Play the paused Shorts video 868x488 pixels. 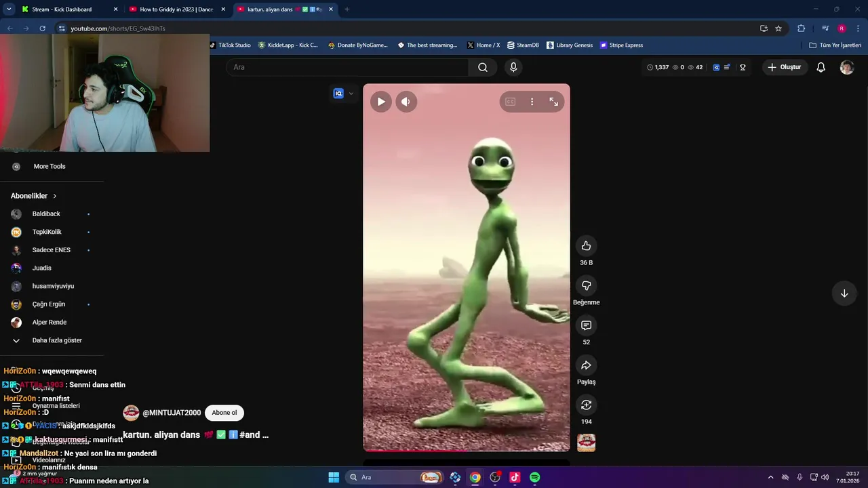tap(381, 102)
